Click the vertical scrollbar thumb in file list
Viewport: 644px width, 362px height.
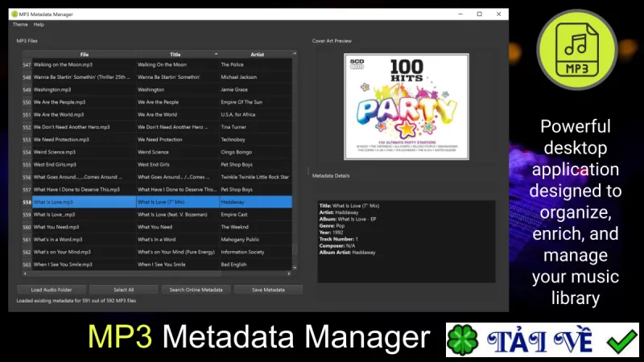point(295,249)
